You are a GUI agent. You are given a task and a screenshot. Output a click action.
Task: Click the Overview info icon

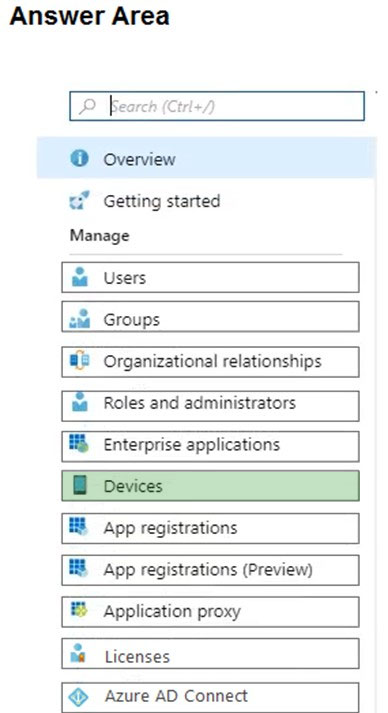[79, 159]
